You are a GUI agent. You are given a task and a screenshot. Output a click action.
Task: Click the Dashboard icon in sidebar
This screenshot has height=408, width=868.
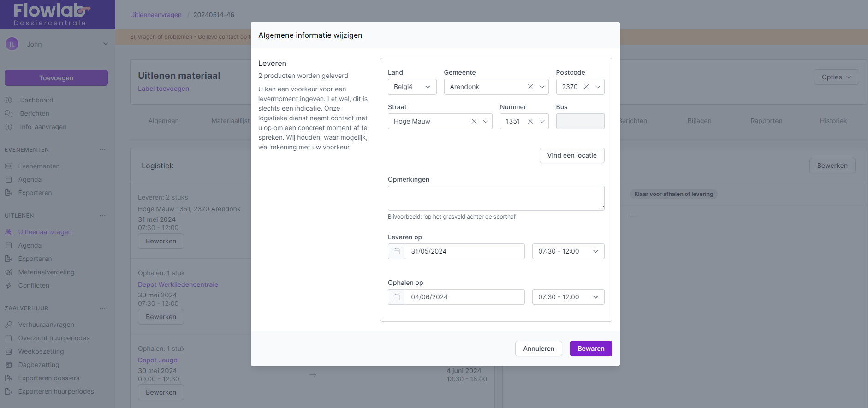[x=9, y=100]
